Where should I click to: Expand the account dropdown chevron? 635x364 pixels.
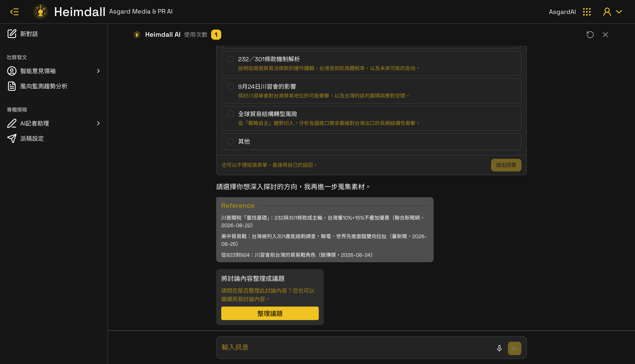(619, 12)
